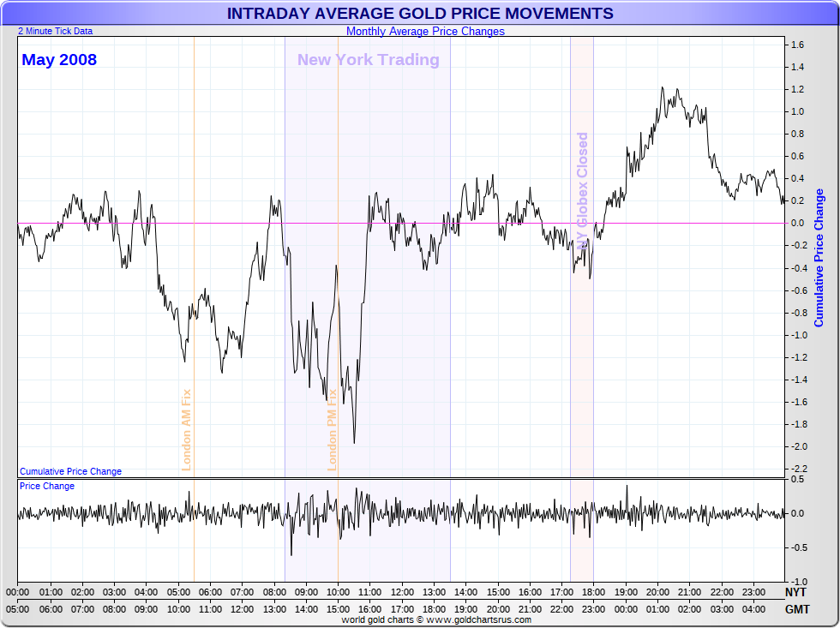Click the 08:00 tick on the NYT axis
The image size is (840, 628).
point(273,593)
